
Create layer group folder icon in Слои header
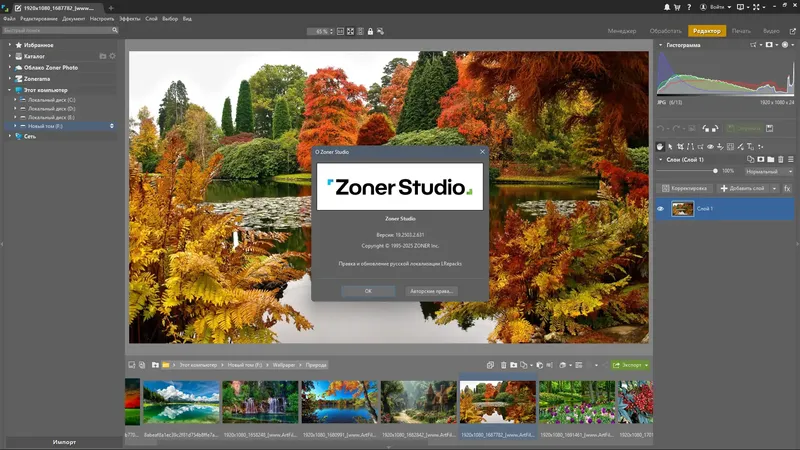[x=770, y=160]
